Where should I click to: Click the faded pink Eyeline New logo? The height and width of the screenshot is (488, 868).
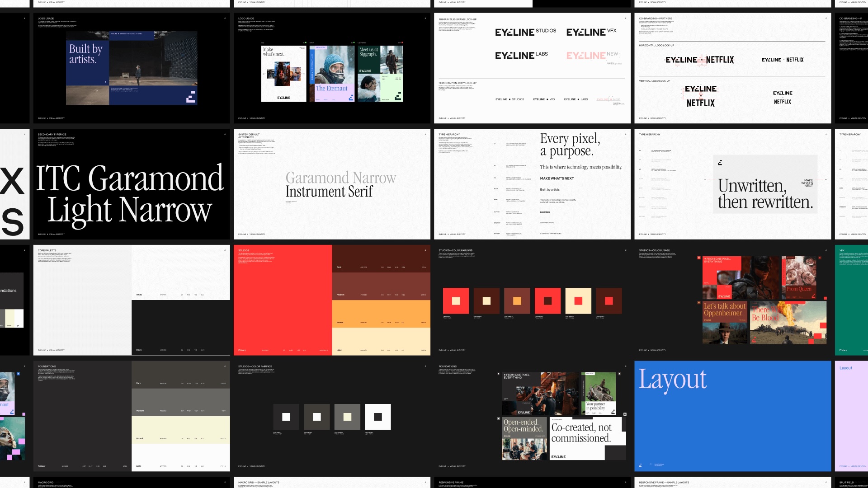click(592, 55)
